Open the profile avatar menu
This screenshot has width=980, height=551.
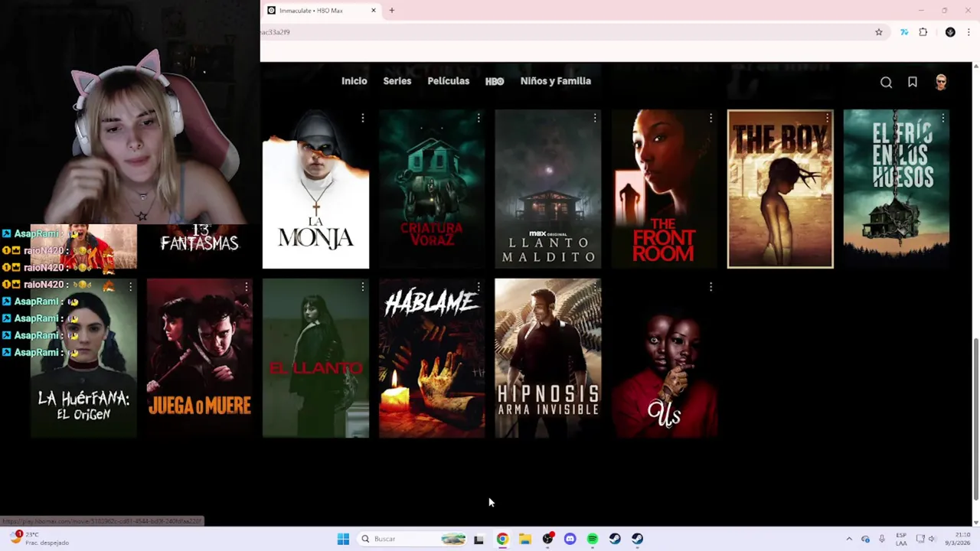[941, 82]
